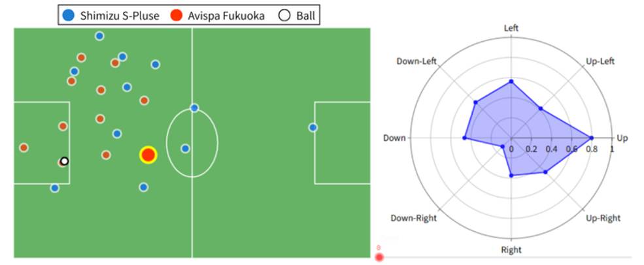Select the blue player inside the center circle
The image size is (644, 265).
186,148
